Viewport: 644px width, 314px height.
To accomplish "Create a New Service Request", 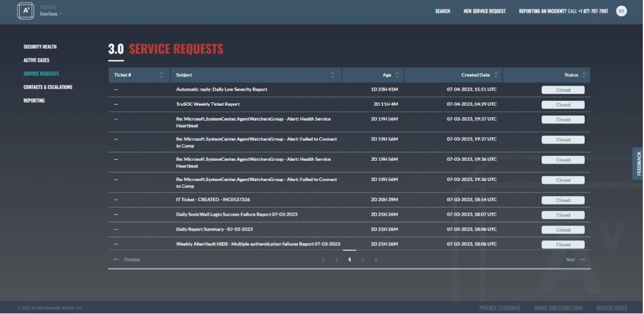I will point(485,11).
